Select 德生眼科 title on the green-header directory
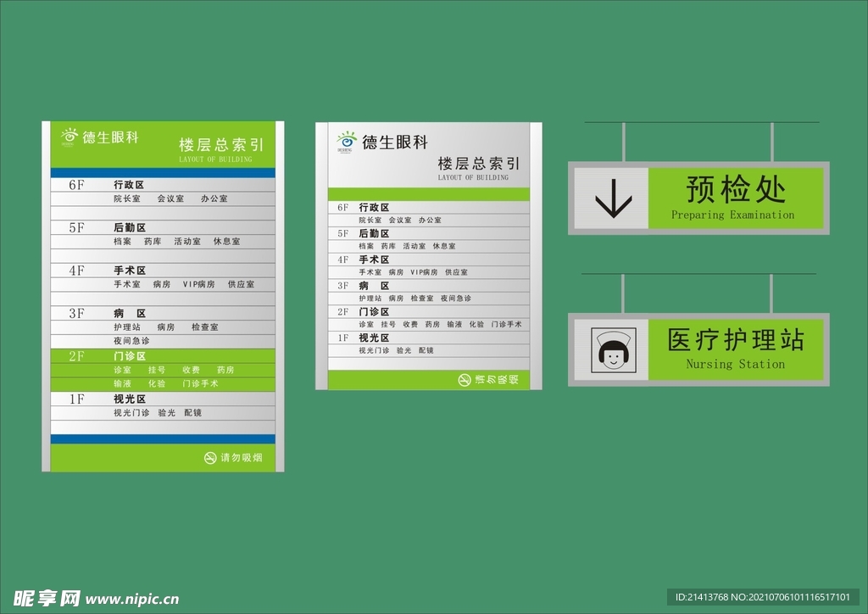This screenshot has height=614, width=868. coord(111,137)
